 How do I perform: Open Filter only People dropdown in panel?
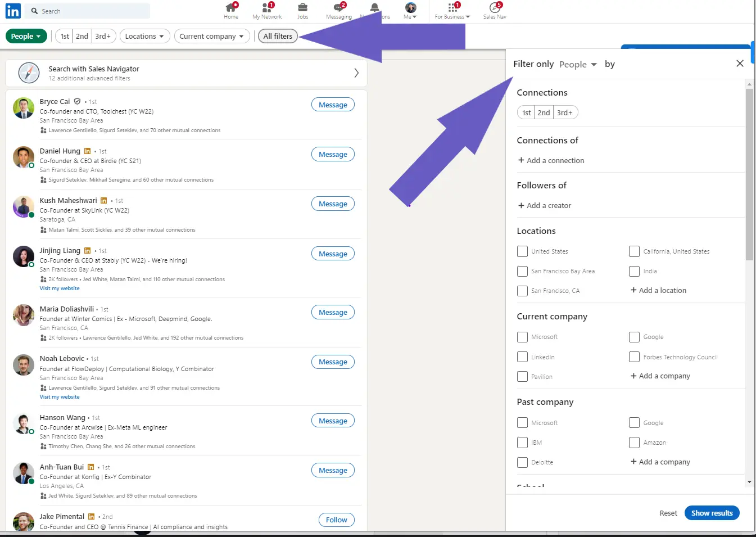point(578,64)
